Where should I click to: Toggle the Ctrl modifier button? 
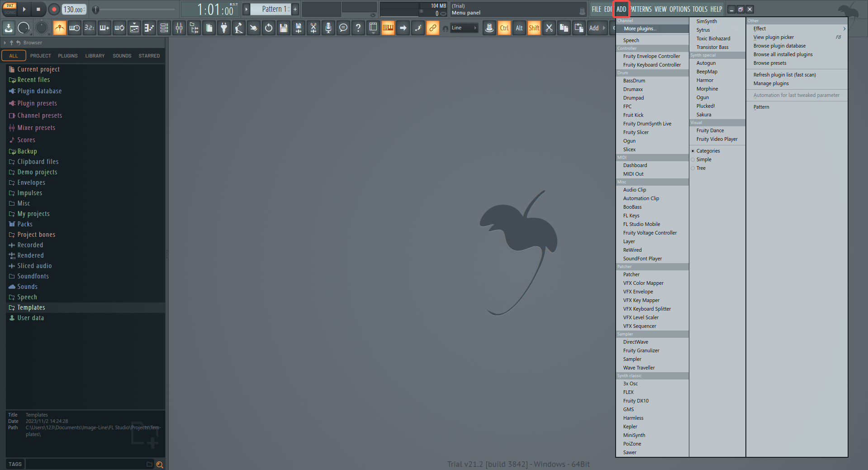tap(504, 28)
